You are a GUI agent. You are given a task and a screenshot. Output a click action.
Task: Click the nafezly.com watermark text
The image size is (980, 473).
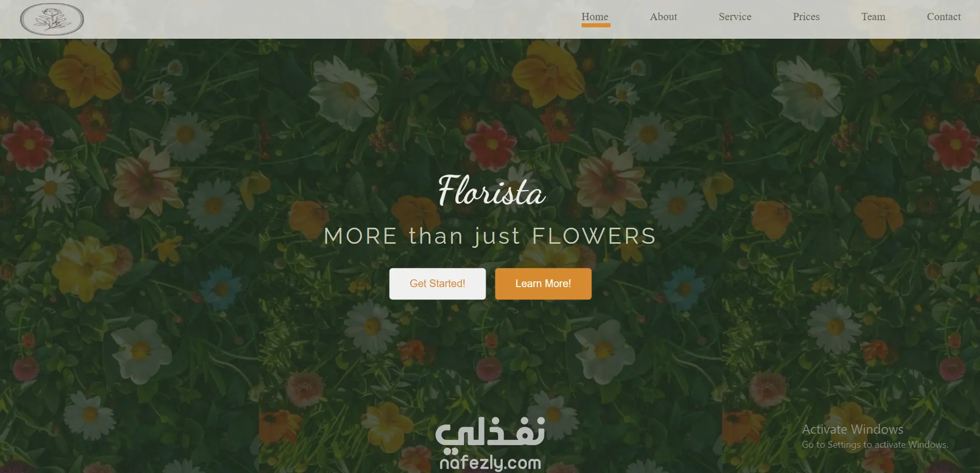[x=490, y=462]
